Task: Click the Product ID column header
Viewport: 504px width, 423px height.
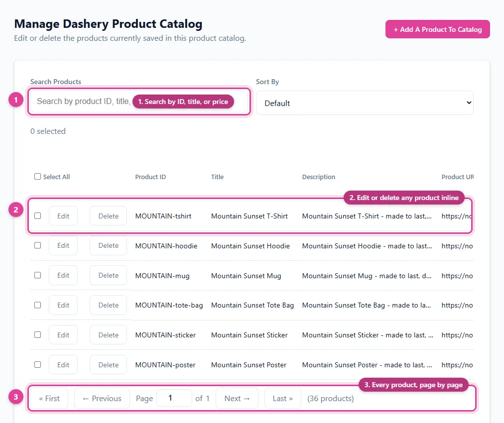Action: point(150,177)
